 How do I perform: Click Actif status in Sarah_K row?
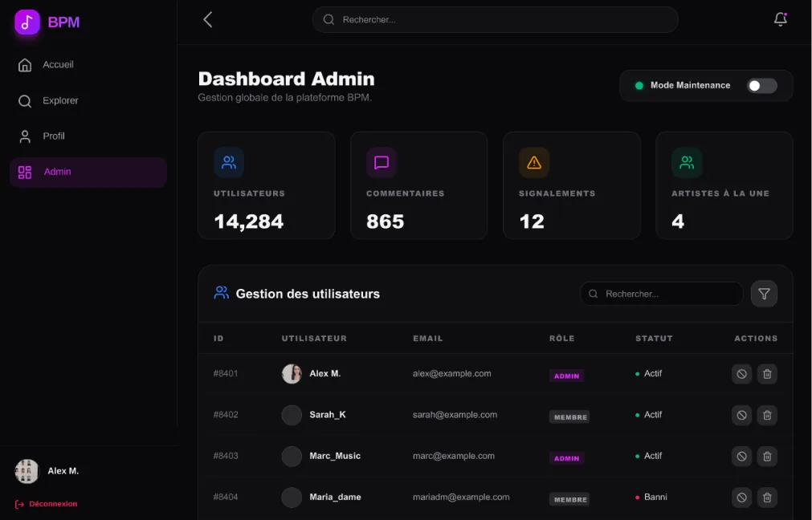648,415
